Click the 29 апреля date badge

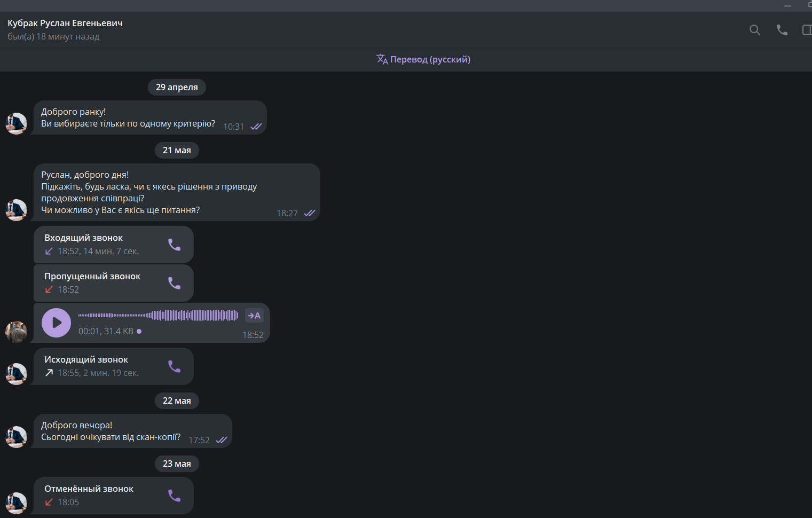click(177, 87)
